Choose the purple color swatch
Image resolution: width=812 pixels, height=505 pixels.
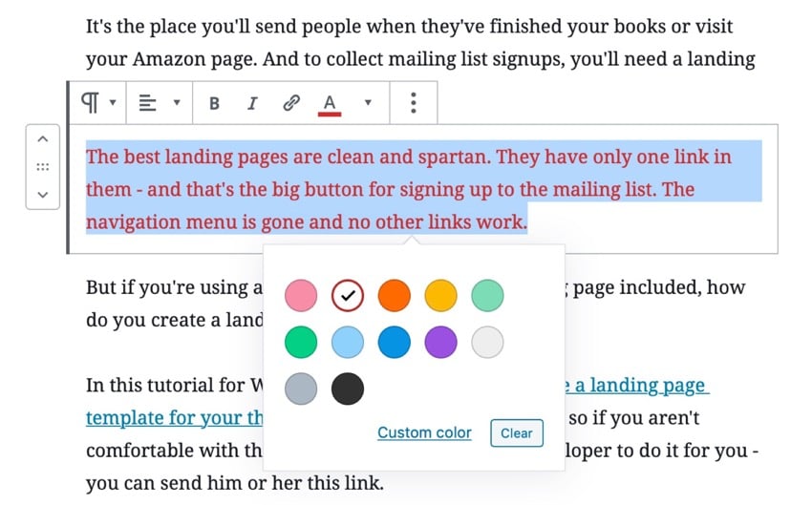pos(440,342)
